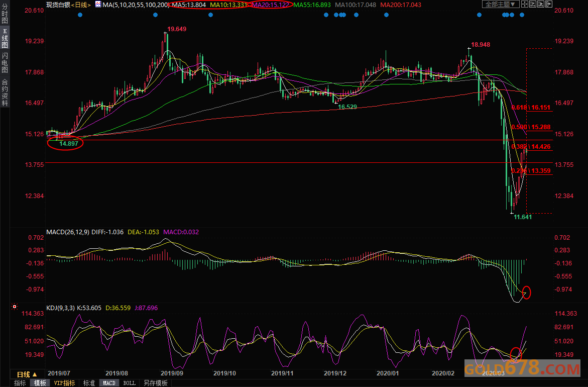This screenshot has height=387, width=588.
Task: Click the MACD(26,12,9) indicator name
Action: tap(68, 232)
